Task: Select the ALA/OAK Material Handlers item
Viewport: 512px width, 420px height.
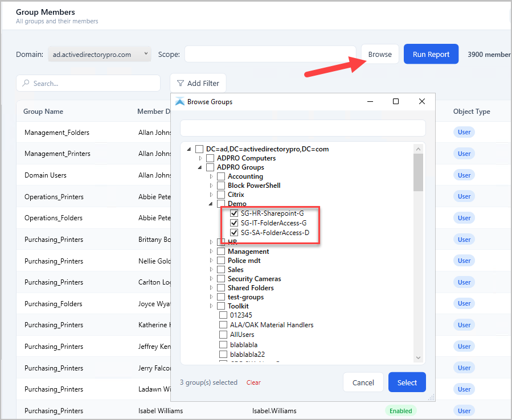Action: (272, 325)
